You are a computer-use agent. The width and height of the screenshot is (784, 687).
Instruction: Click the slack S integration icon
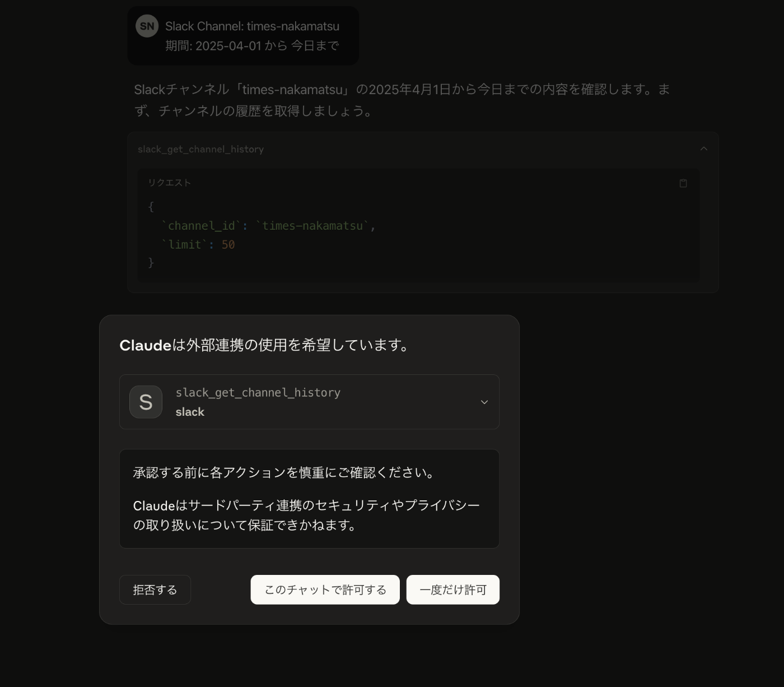[146, 402]
